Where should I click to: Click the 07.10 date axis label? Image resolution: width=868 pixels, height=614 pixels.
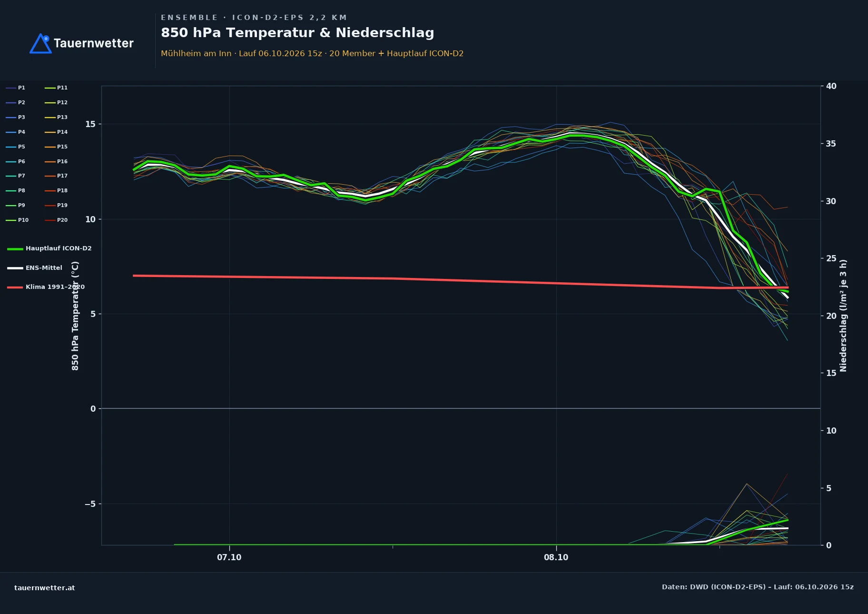click(x=229, y=557)
